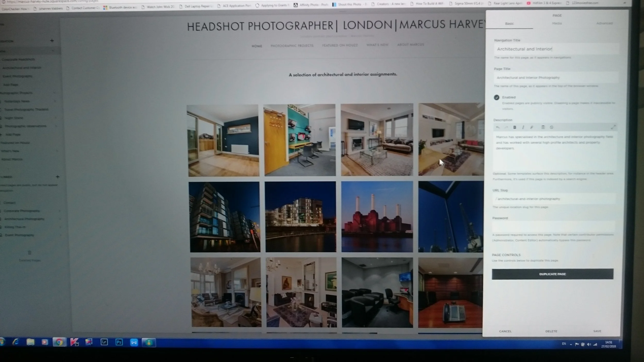Viewport: 644px width, 362px height.
Task: Click Cancel in the page settings
Action: click(x=505, y=331)
